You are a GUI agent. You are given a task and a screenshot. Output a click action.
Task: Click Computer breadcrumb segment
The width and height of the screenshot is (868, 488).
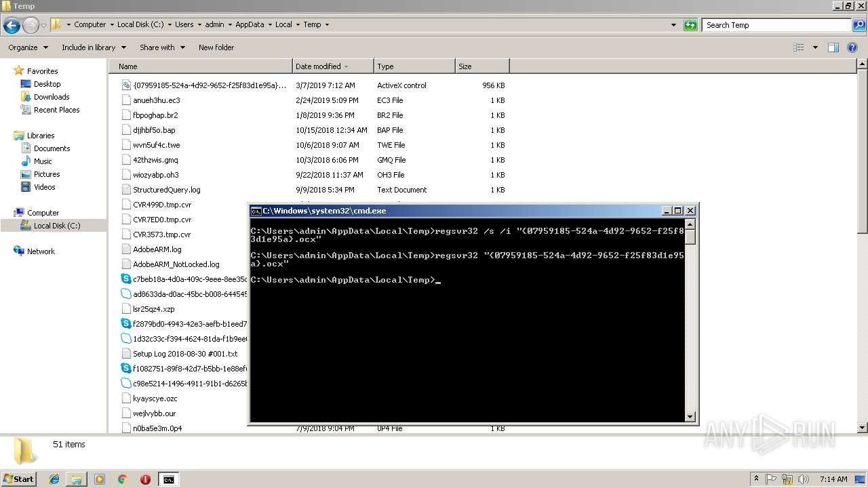tap(90, 24)
